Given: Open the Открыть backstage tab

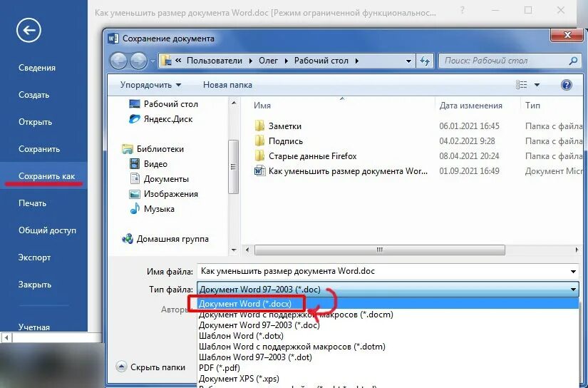Looking at the screenshot, I should point(35,122).
